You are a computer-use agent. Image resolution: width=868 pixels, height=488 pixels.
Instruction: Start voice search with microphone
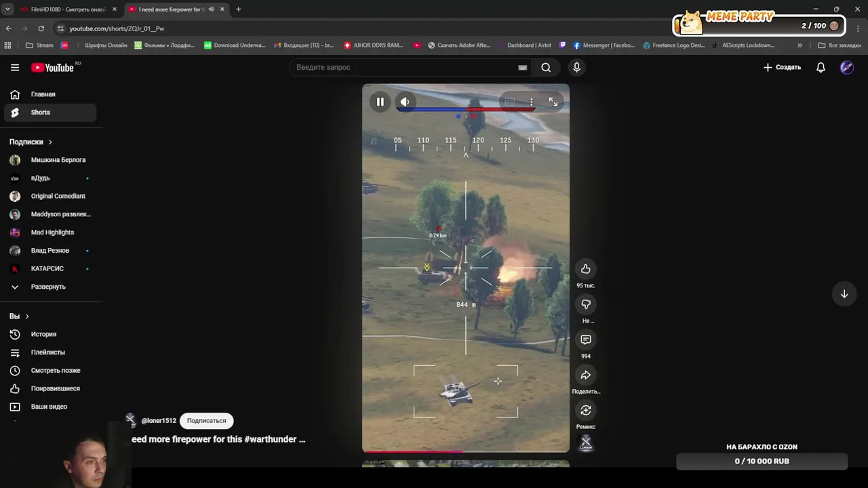point(576,67)
